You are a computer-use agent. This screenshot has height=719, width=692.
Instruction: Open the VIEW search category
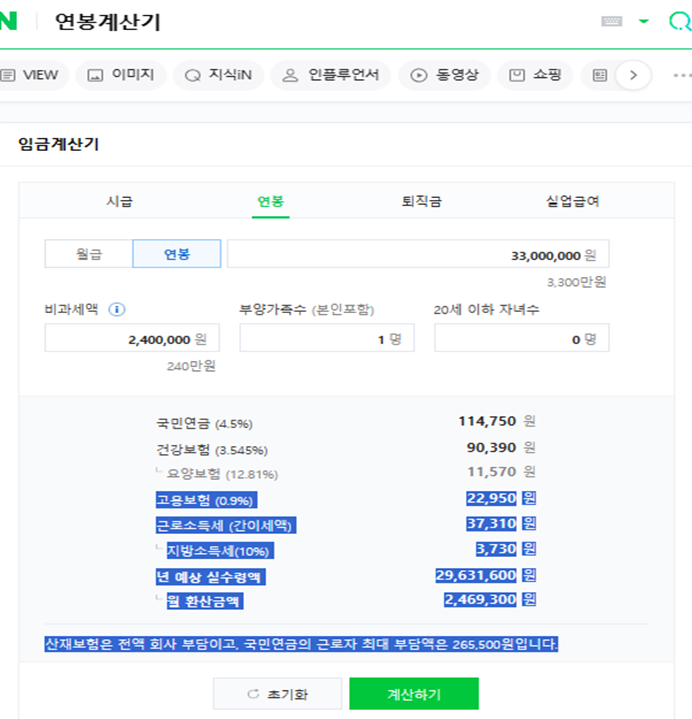31,75
